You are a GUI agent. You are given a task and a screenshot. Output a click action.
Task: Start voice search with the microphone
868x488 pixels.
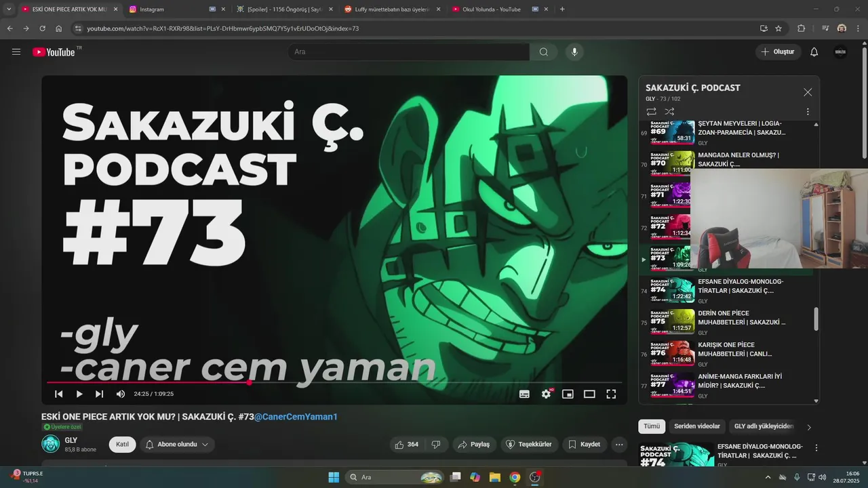pyautogui.click(x=574, y=52)
